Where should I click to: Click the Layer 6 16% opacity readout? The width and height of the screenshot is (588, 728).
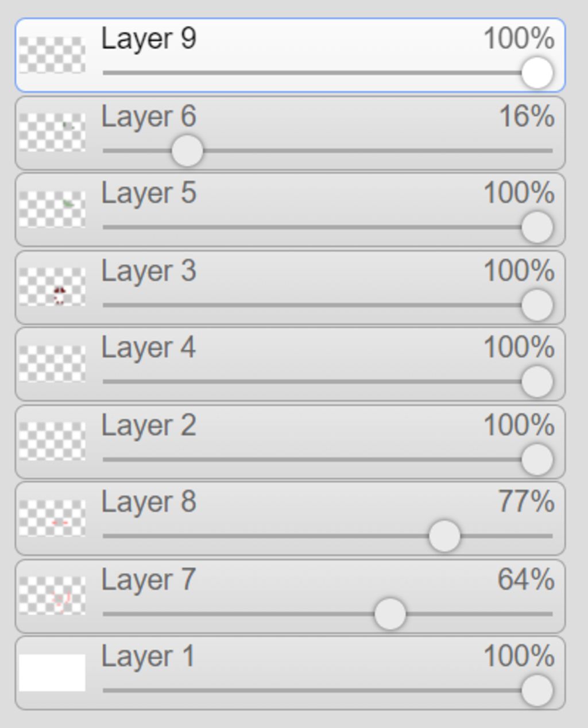coord(527,117)
